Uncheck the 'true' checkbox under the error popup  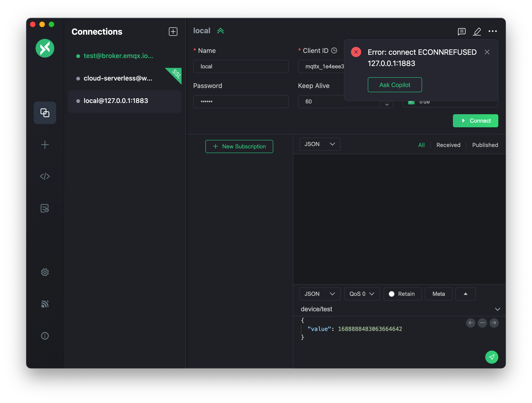pos(411,103)
